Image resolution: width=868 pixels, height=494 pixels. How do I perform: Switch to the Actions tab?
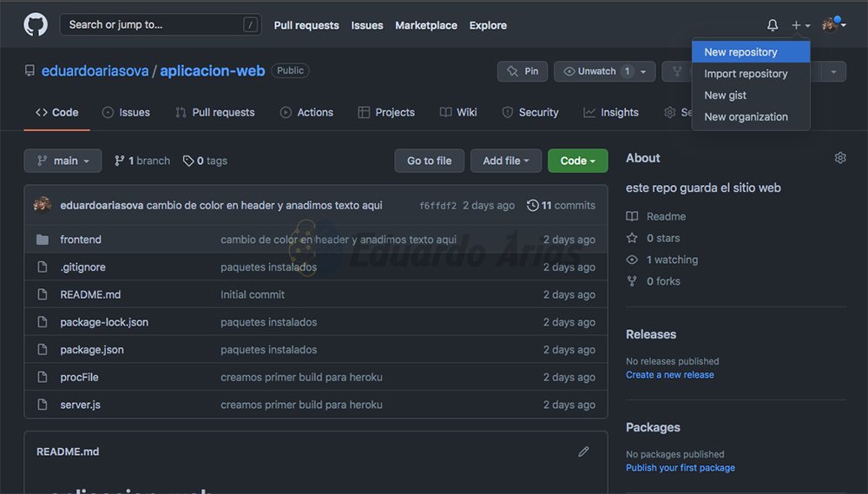306,112
